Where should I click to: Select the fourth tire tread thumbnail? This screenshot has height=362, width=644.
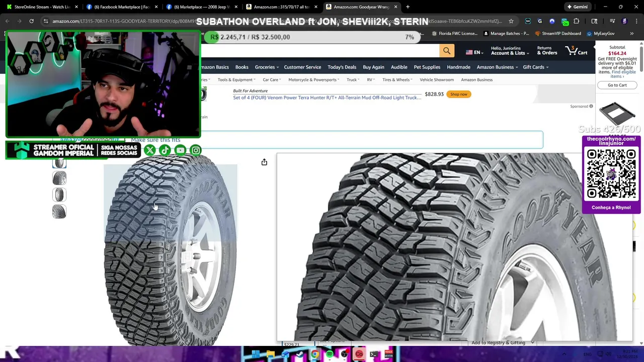(x=59, y=212)
